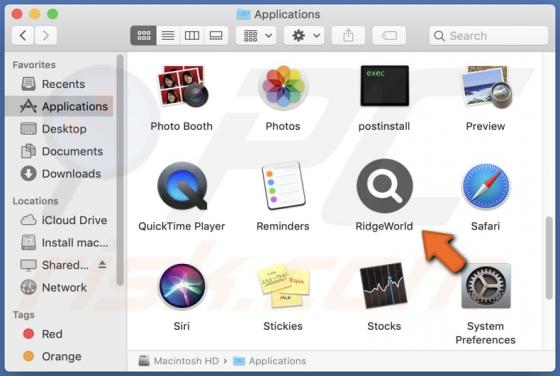Click Applications in the path bar
Viewport: 560px width, 376px height.
click(x=270, y=361)
